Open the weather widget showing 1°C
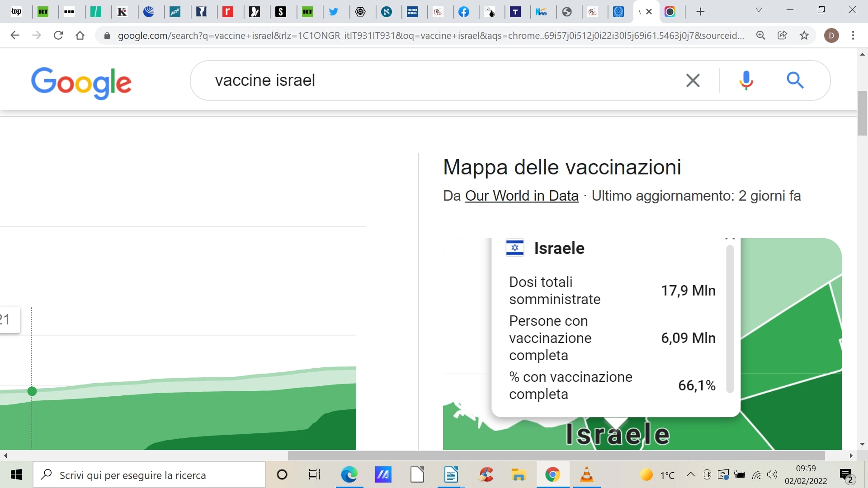This screenshot has width=868, height=488. 657,475
